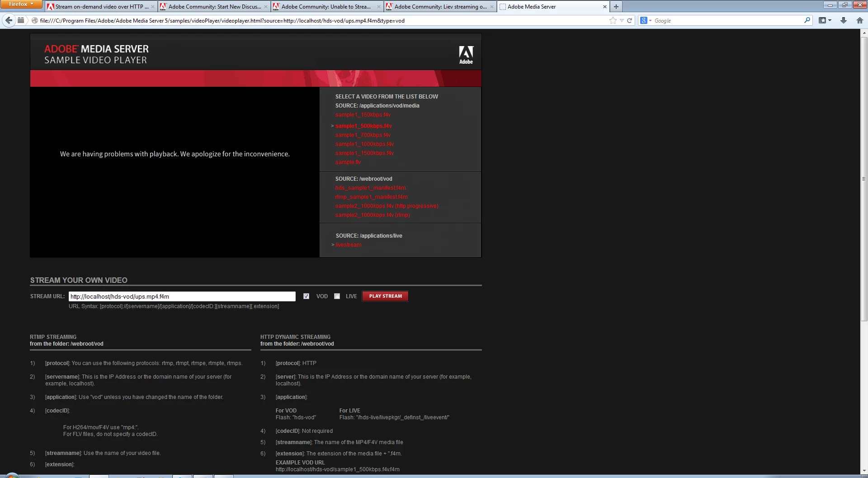Close the 'Stream on-demand video' tab
Image resolution: width=868 pixels, height=478 pixels.
click(153, 7)
